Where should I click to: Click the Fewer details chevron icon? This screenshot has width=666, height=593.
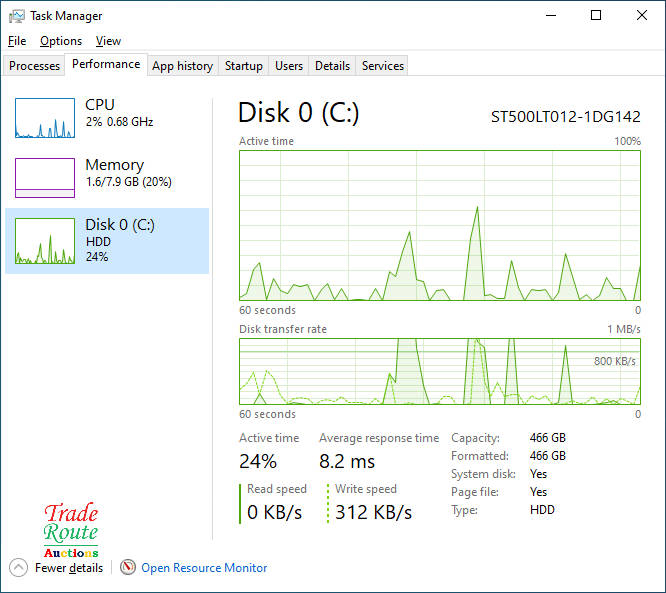[18, 568]
